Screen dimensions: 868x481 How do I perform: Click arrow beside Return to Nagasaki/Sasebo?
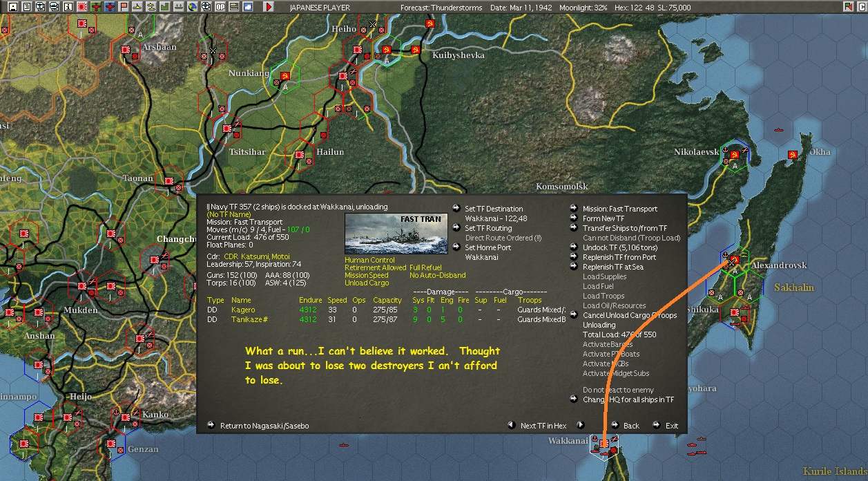pos(211,425)
